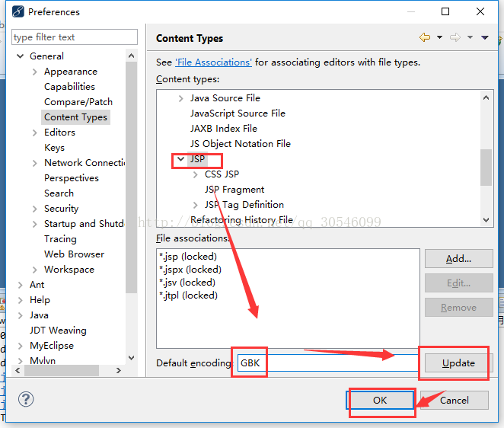Select JS Object Notation File content type
The width and height of the screenshot is (504, 428).
[x=241, y=144]
